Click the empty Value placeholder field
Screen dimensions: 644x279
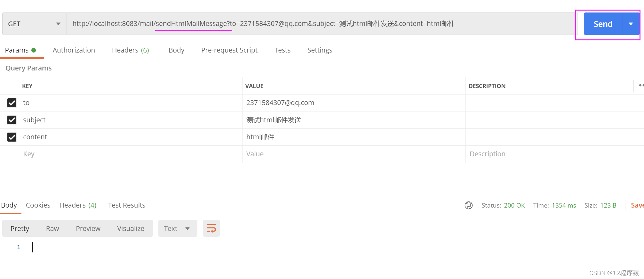pos(354,154)
